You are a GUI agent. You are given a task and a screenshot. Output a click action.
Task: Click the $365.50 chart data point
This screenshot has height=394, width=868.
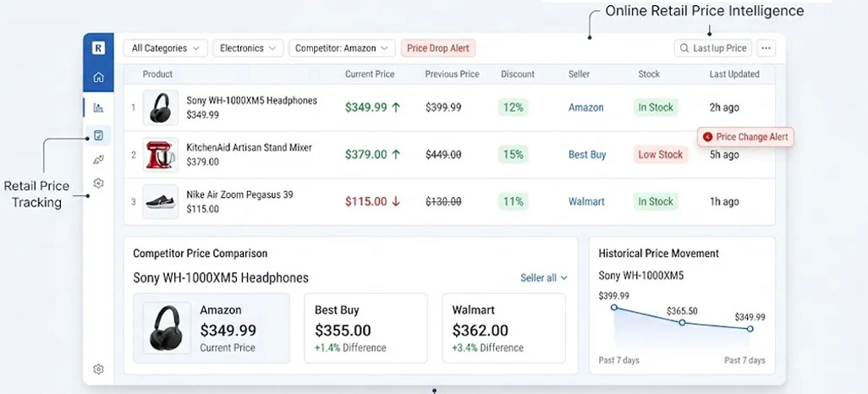(x=682, y=322)
